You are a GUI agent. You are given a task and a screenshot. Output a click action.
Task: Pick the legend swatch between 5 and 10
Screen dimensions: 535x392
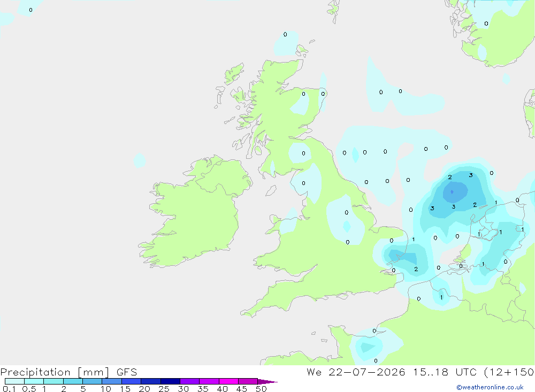[x=92, y=381]
